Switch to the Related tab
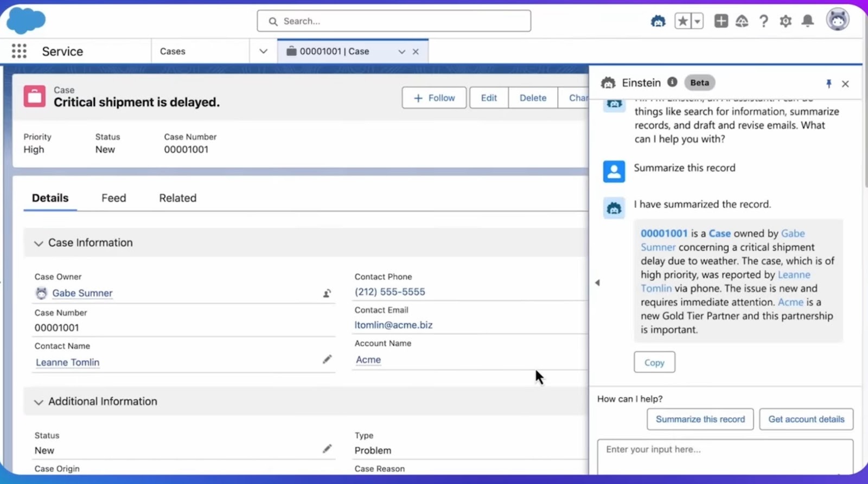The width and height of the screenshot is (868, 484). click(178, 198)
